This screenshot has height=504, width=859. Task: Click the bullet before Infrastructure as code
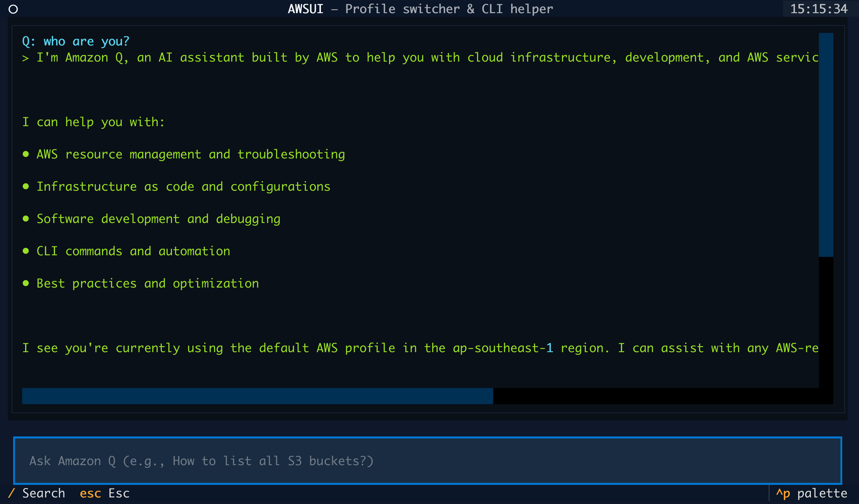click(x=25, y=187)
